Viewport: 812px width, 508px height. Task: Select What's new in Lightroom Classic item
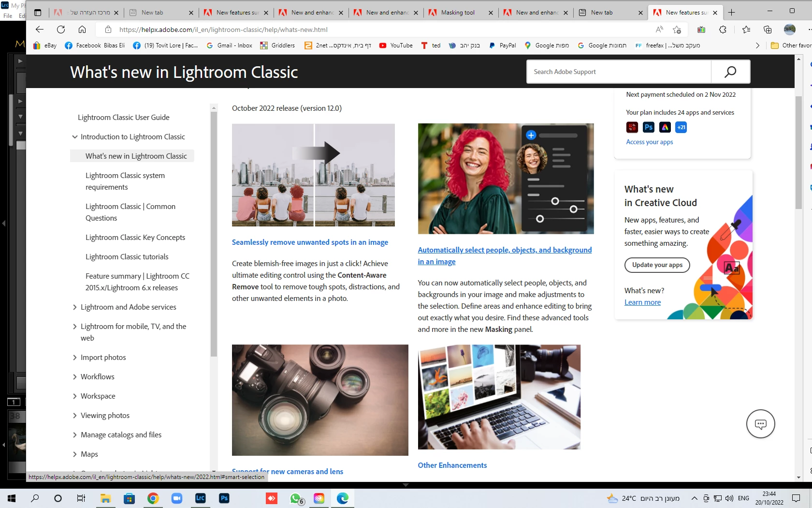pos(136,156)
